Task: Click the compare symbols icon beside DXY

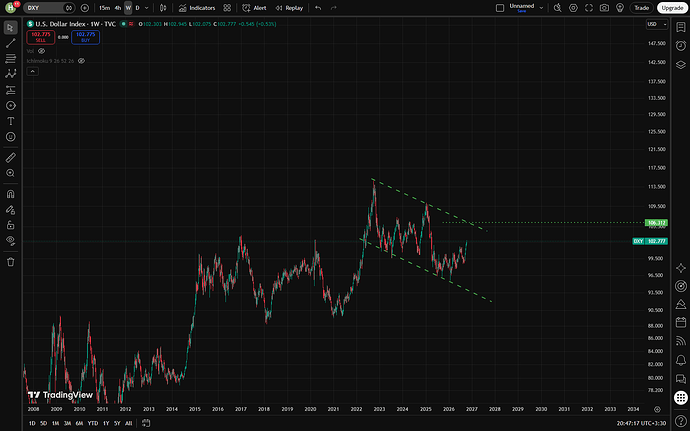Action: [69, 8]
